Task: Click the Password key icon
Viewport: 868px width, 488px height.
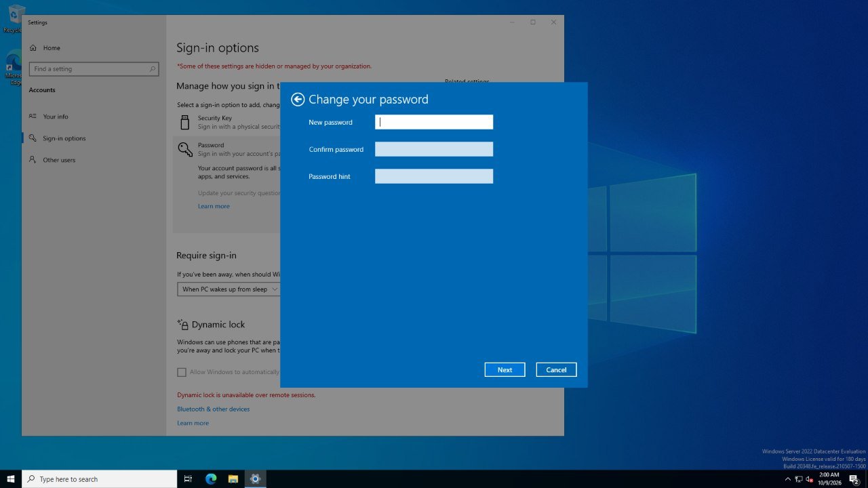Action: (184, 149)
